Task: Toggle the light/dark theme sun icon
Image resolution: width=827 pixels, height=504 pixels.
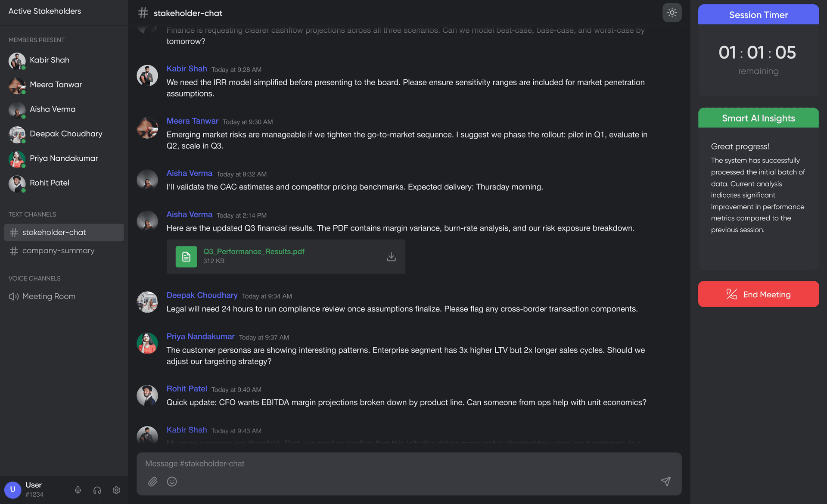Action: click(672, 13)
